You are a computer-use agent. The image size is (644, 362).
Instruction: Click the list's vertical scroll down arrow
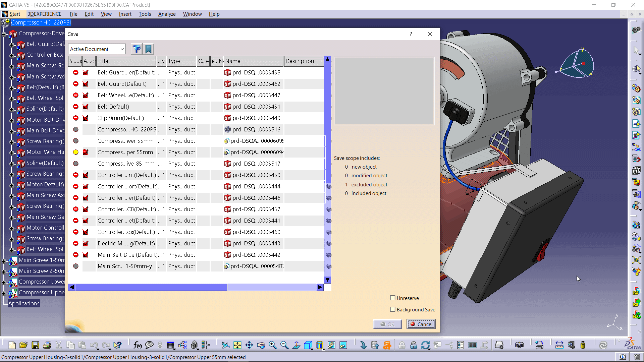(328, 280)
